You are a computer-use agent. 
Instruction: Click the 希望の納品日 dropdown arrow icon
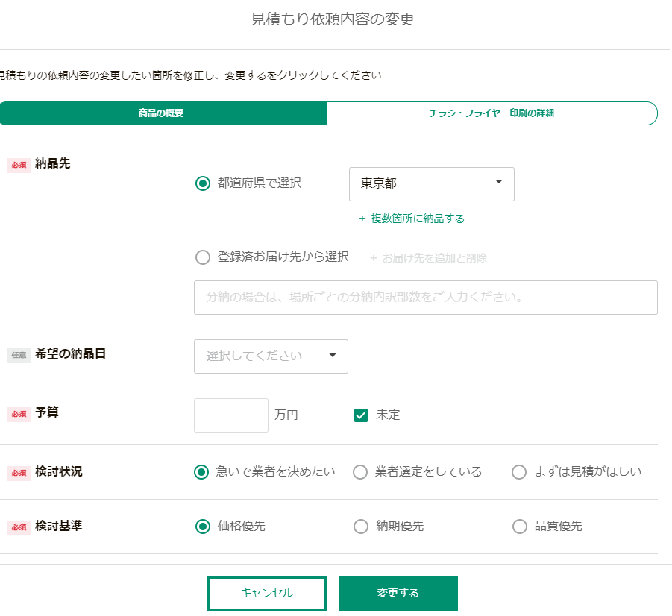332,356
